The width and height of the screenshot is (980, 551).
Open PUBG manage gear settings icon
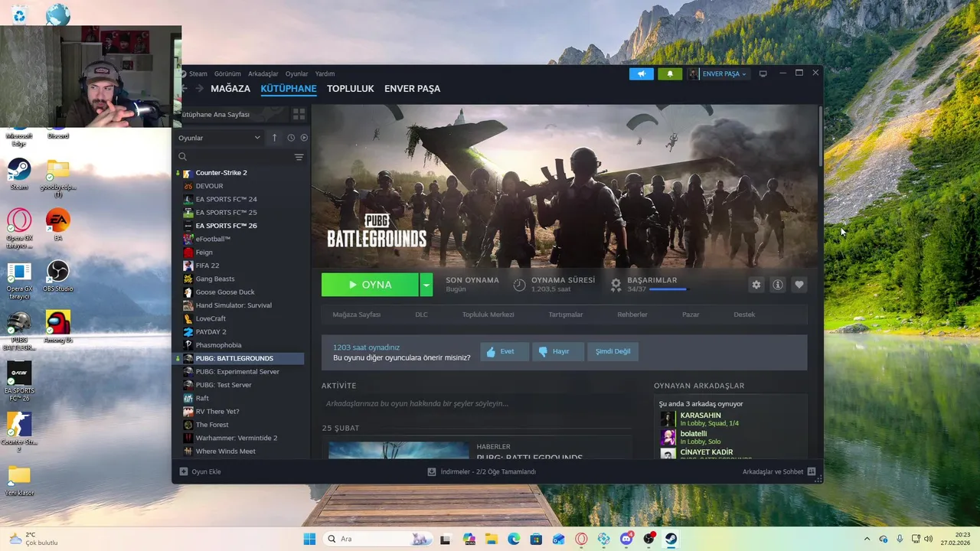click(x=756, y=285)
